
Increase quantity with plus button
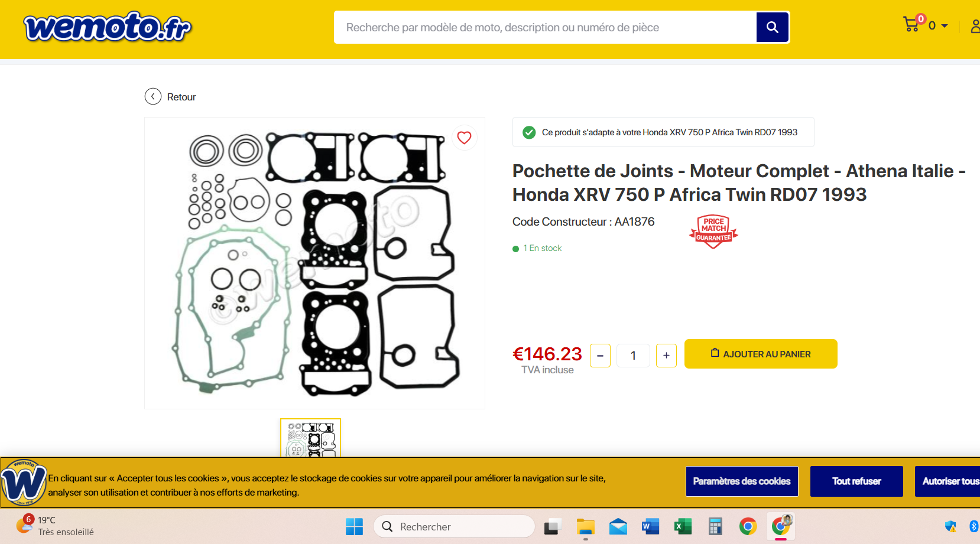click(x=666, y=356)
